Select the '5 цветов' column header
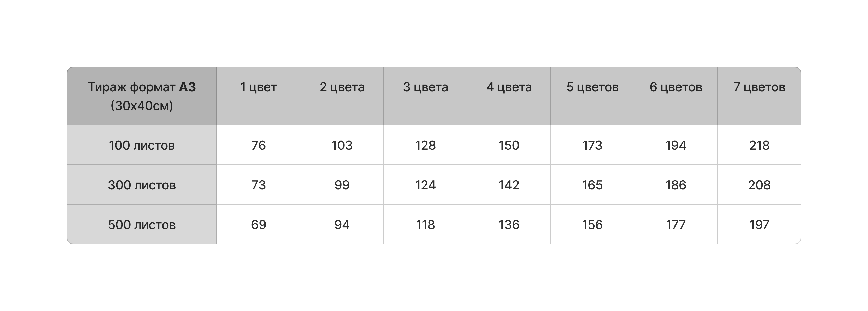Image resolution: width=868 pixels, height=311 pixels. pos(592,87)
